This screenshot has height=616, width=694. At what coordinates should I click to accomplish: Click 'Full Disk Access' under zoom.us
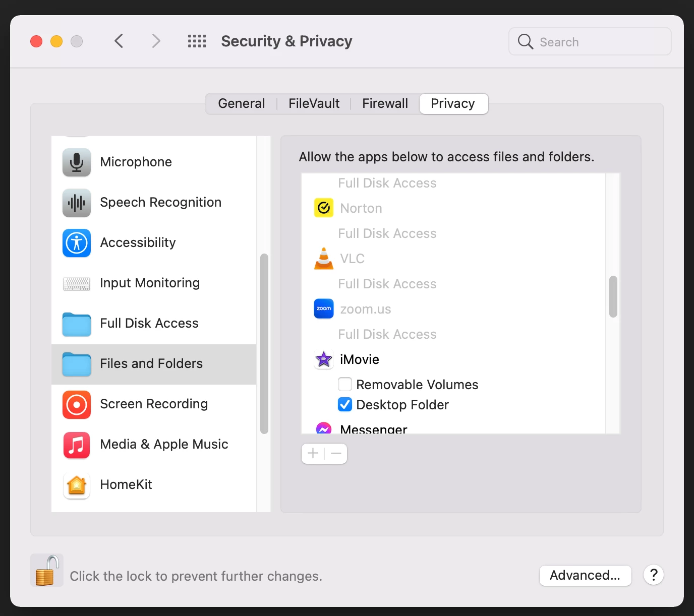(387, 334)
